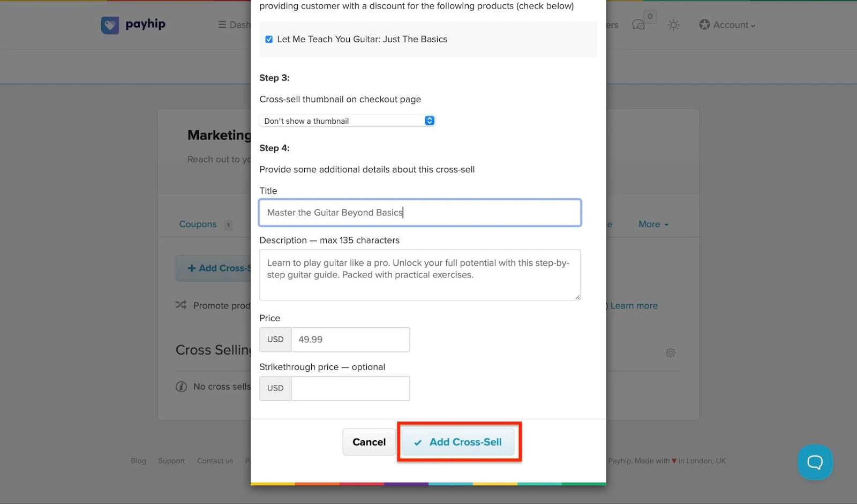Cancel the cross-sell dialog
This screenshot has width=857, height=504.
click(369, 442)
